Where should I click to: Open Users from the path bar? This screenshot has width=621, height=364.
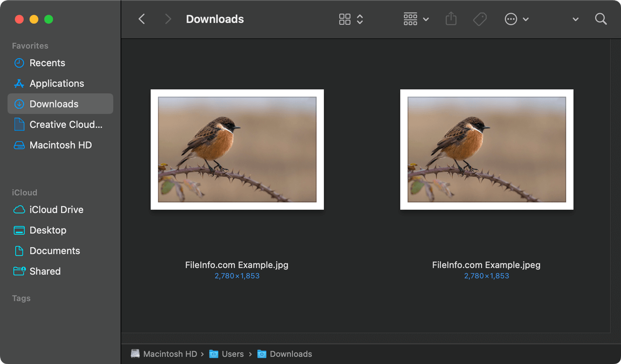tap(232, 354)
